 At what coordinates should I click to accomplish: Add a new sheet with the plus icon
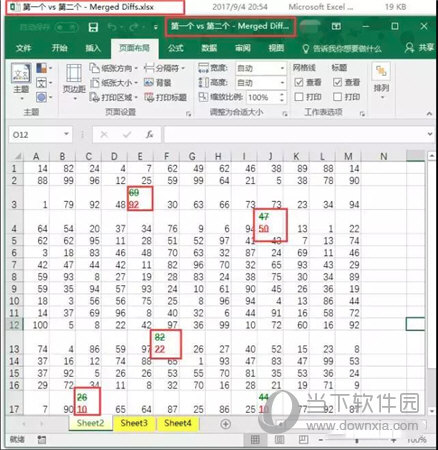tap(226, 424)
